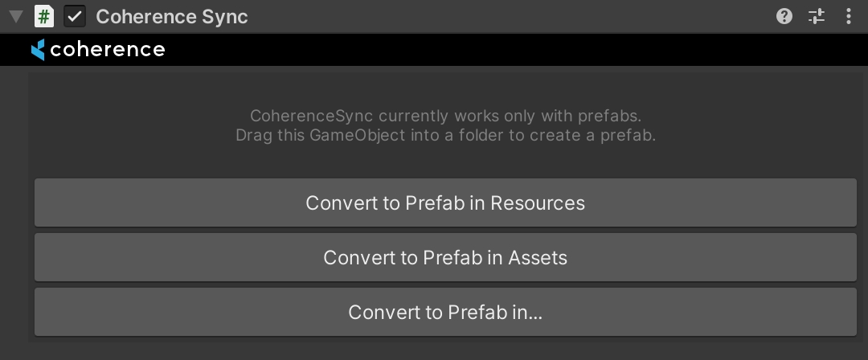Click the C# script icon
Viewport: 868px width, 360px height.
45,16
